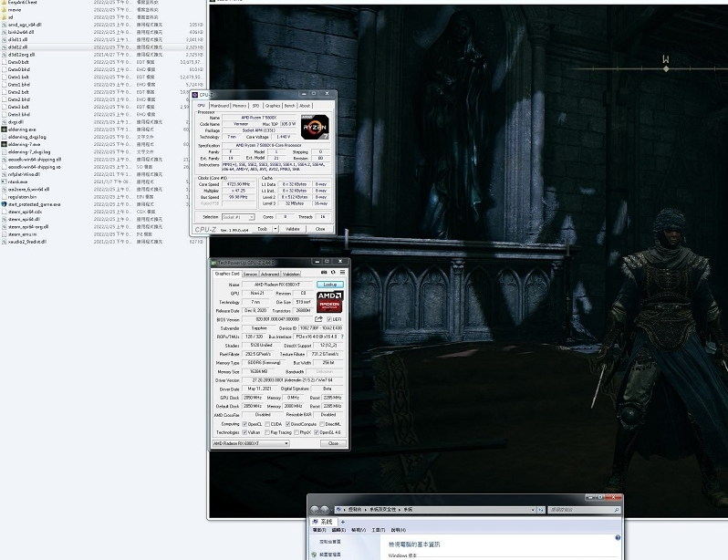Select the eldenring.exe file icon

[4, 130]
